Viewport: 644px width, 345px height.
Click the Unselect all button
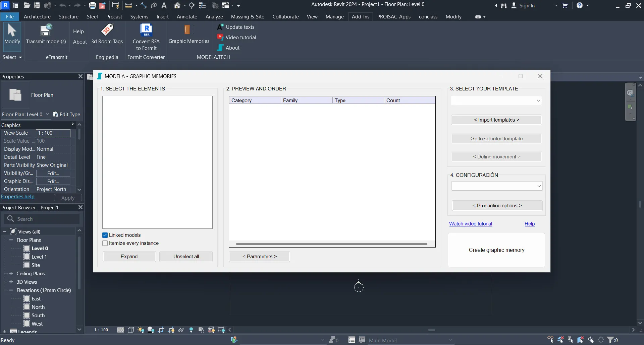186,257
